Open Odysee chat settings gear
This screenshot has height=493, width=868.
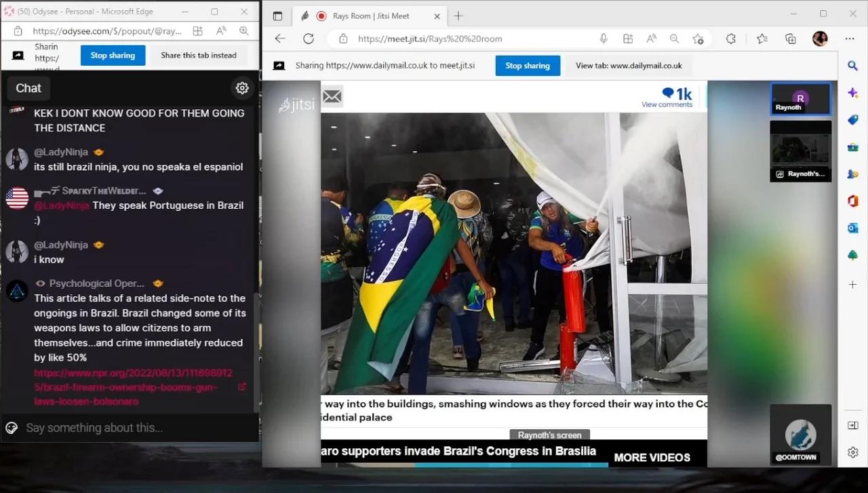[242, 87]
